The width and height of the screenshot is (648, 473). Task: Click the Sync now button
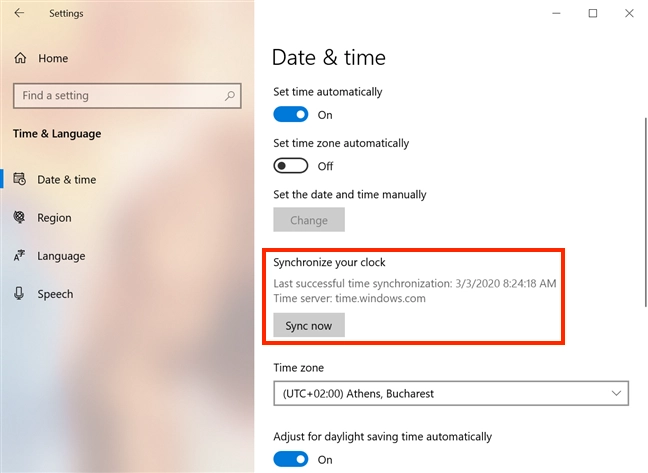click(309, 326)
